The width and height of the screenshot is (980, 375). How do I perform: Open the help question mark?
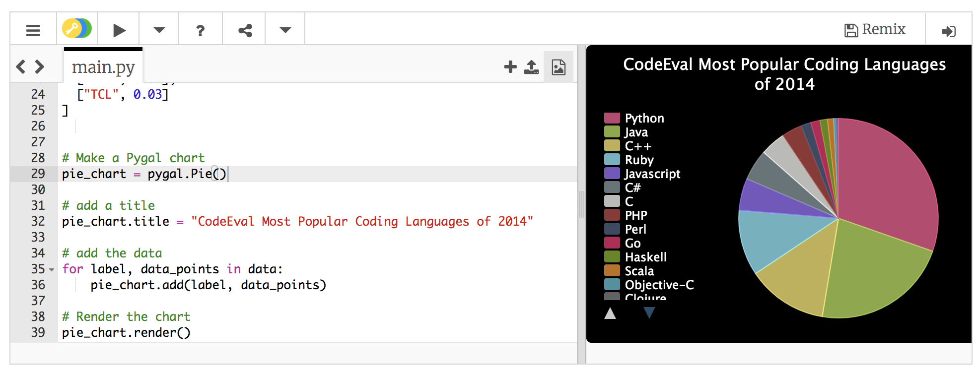point(200,31)
